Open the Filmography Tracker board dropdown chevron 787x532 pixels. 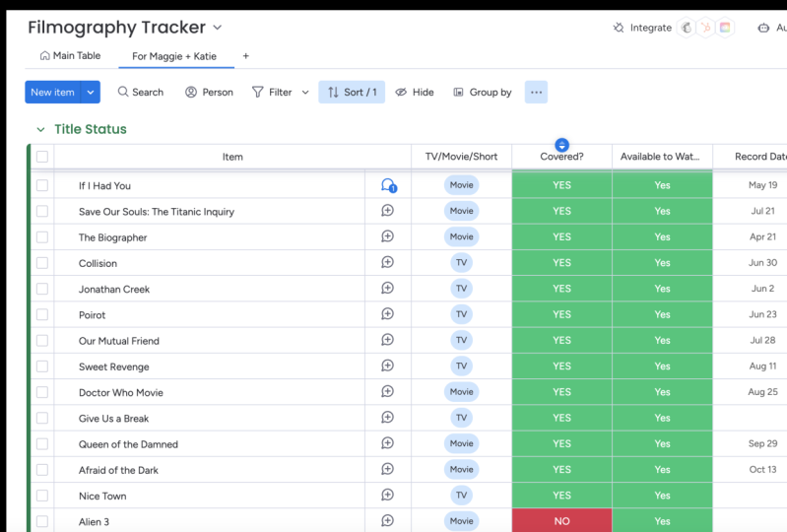(x=218, y=28)
